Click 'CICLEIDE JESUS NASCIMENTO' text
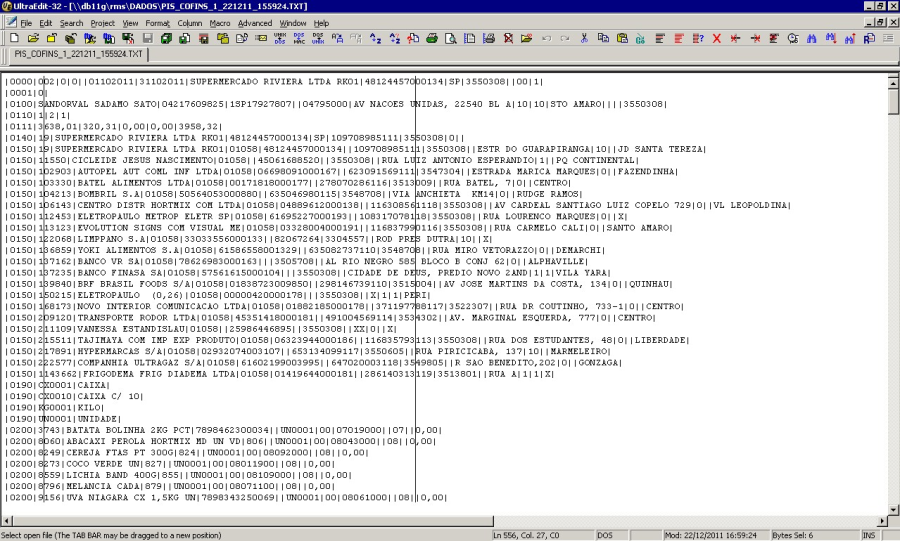The width and height of the screenshot is (900, 541). (x=142, y=160)
